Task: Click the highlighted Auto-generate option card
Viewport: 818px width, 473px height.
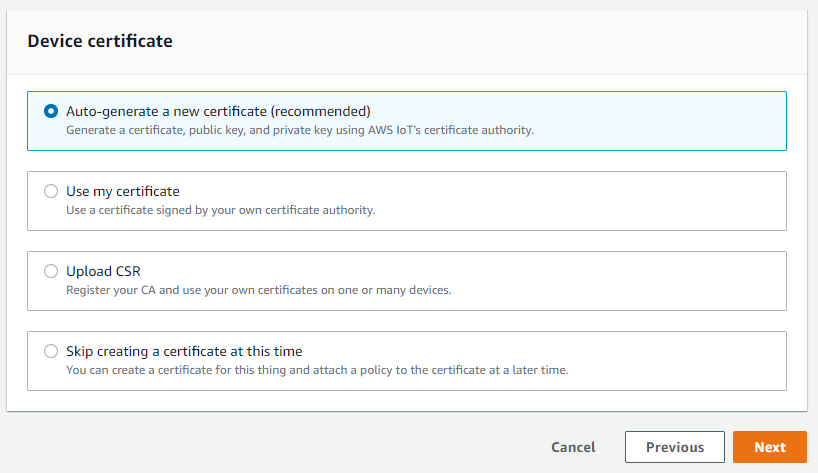Action: (407, 121)
